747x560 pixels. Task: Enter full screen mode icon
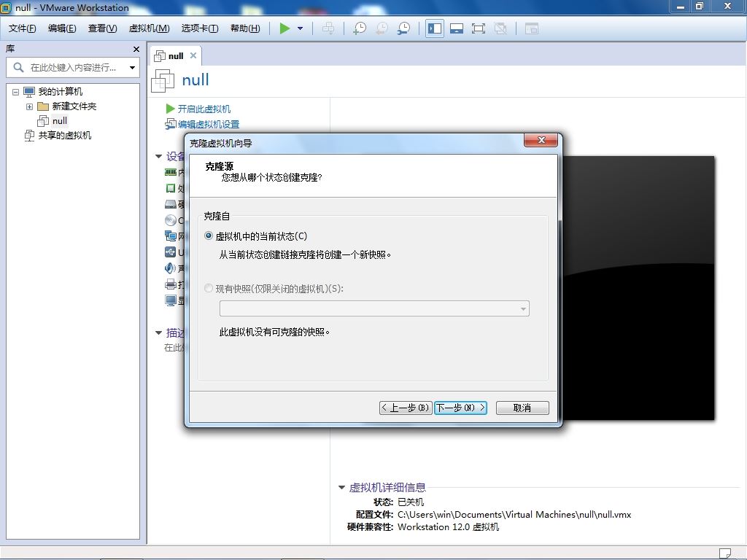(479, 28)
